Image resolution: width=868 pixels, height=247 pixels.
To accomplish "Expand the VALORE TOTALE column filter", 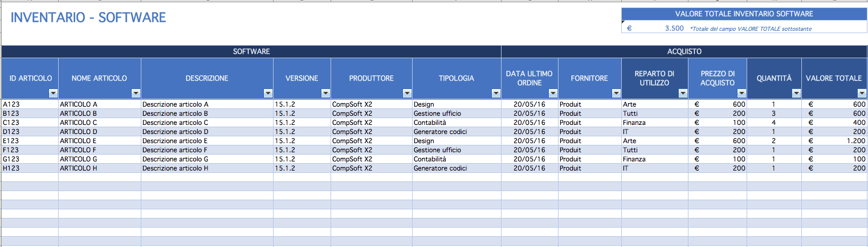I will 861,93.
